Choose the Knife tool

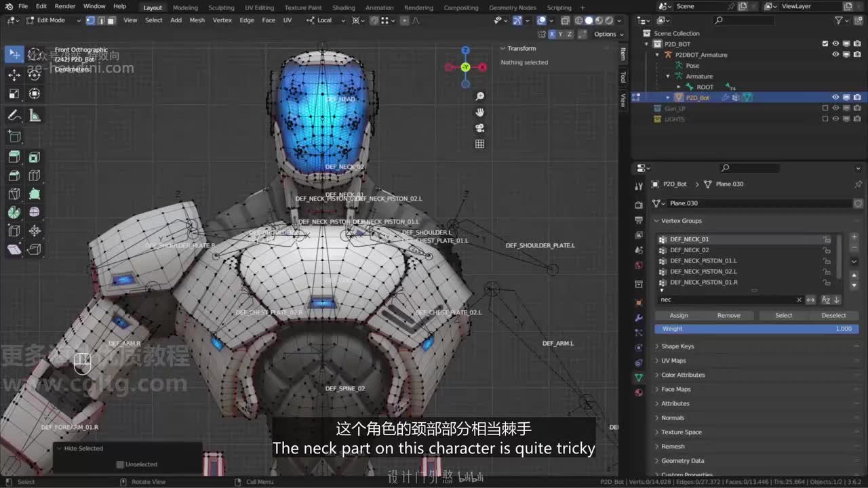(14, 195)
